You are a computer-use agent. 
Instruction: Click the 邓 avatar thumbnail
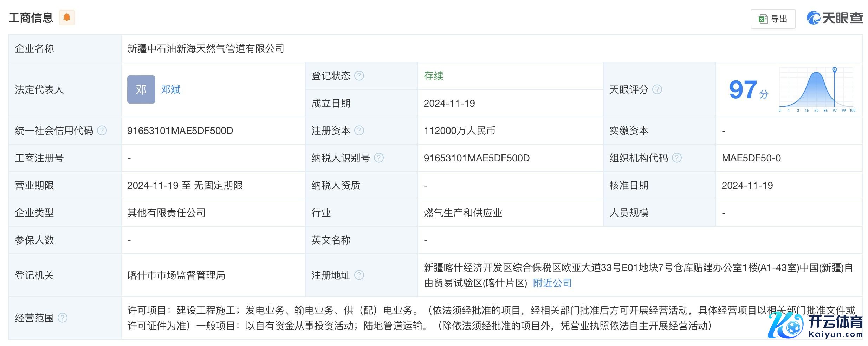click(141, 89)
